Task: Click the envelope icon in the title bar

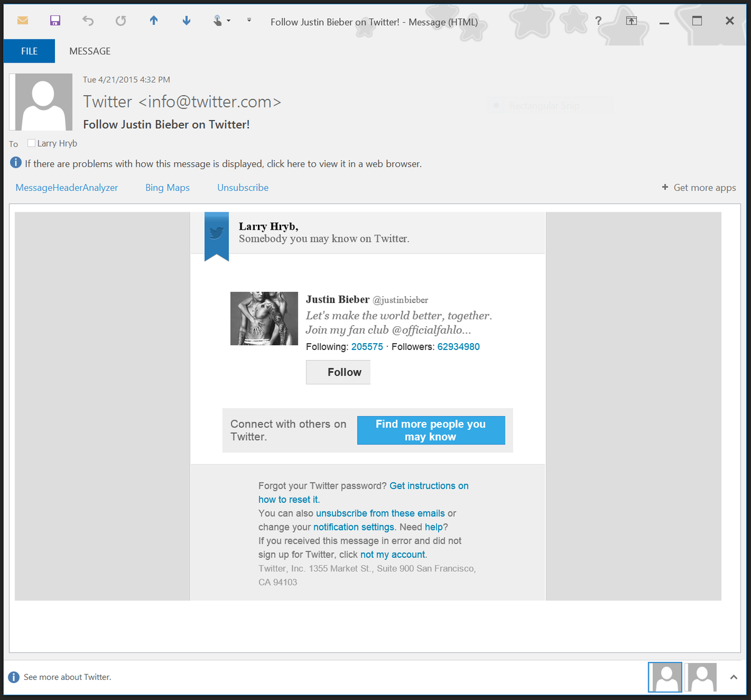Action: 23,21
